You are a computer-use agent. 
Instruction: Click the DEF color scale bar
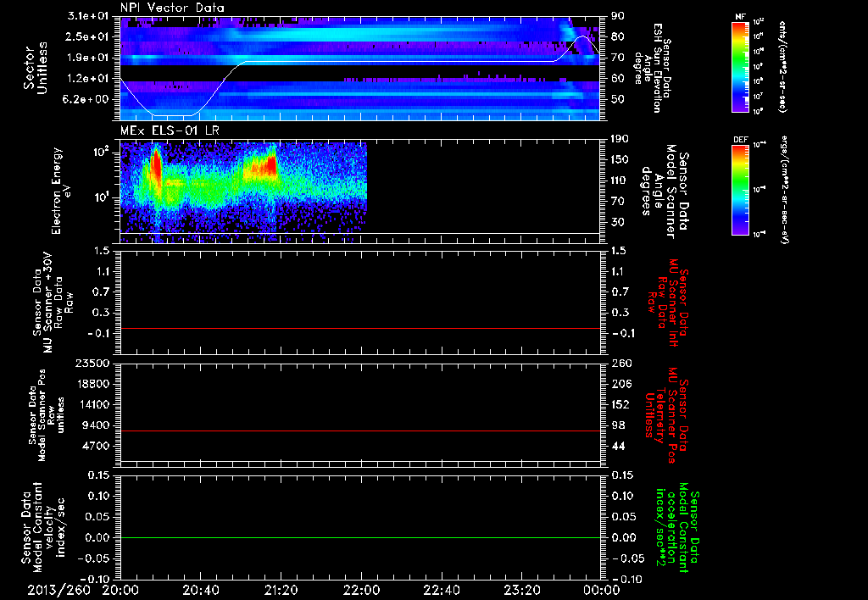[740, 190]
